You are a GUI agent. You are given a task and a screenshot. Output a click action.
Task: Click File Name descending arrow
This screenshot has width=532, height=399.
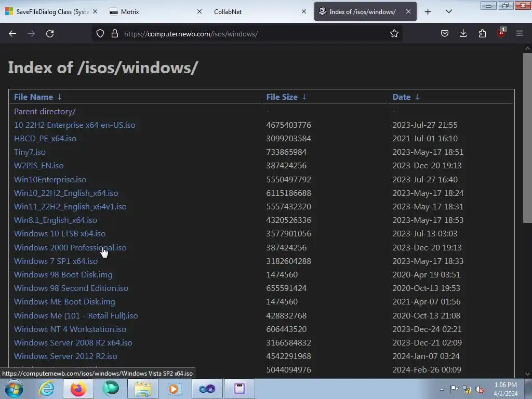[x=59, y=97]
